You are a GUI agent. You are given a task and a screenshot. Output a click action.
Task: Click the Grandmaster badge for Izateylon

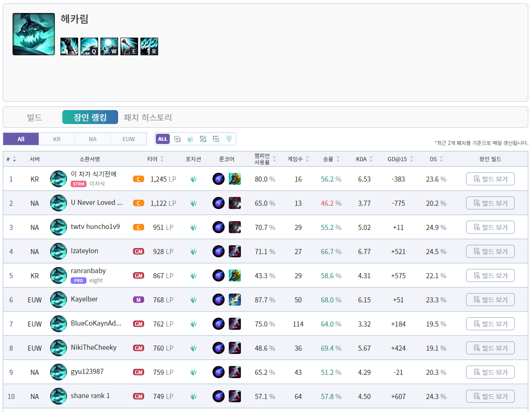(139, 252)
